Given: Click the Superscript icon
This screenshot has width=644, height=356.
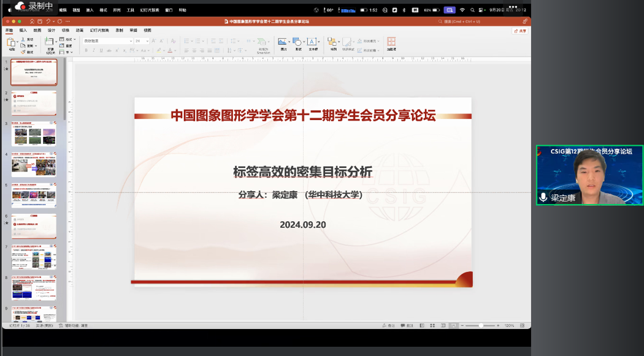Looking at the screenshot, I should point(117,50).
